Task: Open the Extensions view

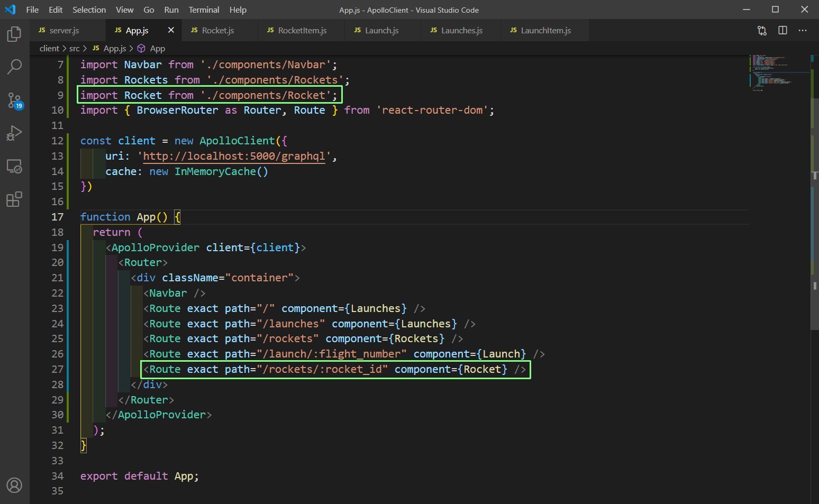Action: point(14,199)
